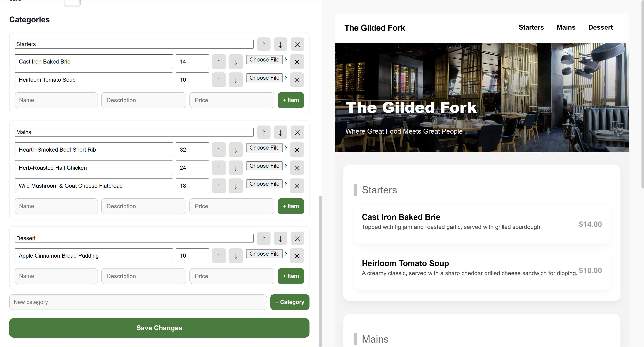644x347 pixels.
Task: Move Heirloom Tomato Soup item up
Action: [218, 80]
